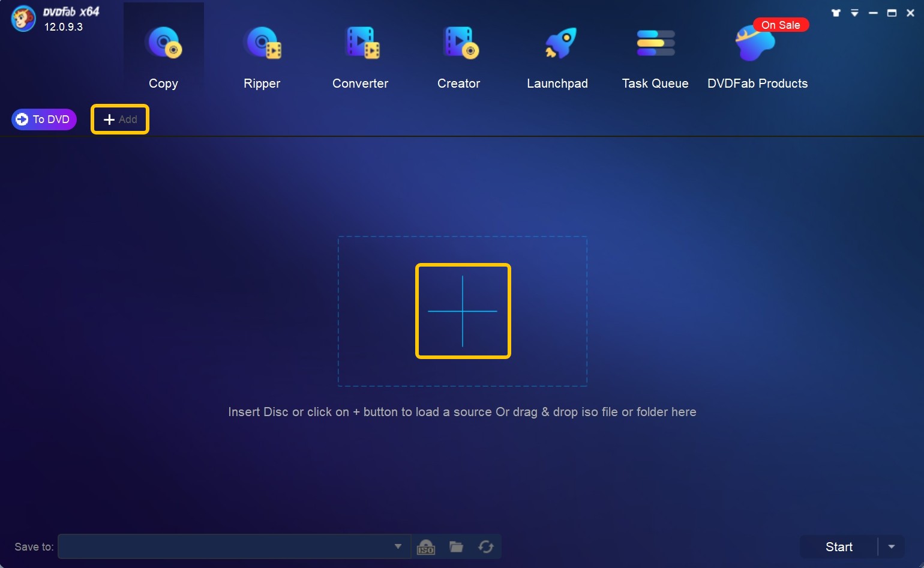The image size is (924, 568).
Task: Maximize the DVDFab window
Action: click(892, 13)
